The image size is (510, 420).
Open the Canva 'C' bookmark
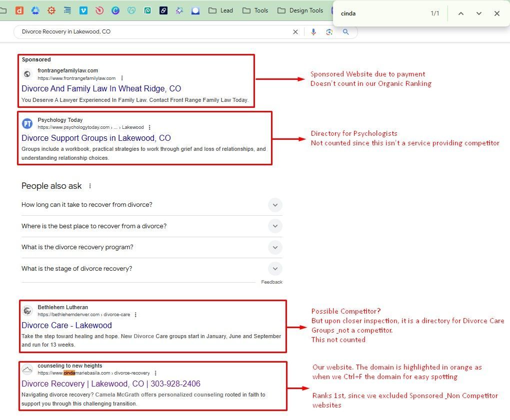(115, 10)
